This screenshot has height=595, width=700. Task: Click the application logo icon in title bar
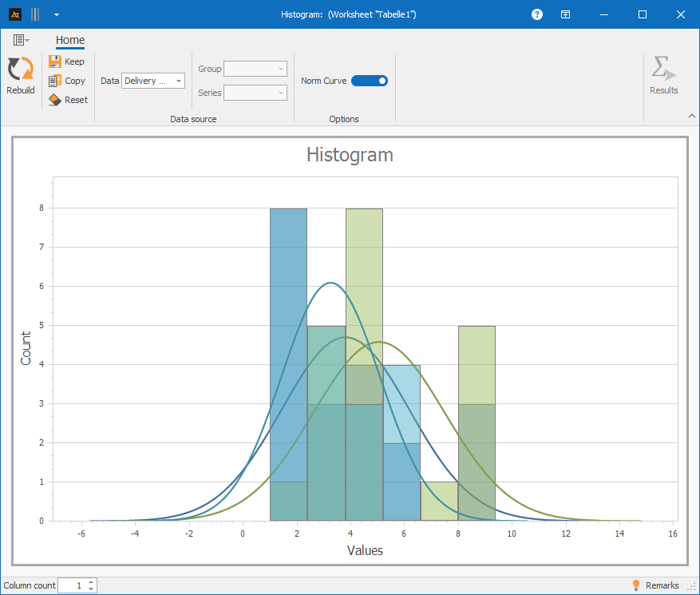point(14,14)
